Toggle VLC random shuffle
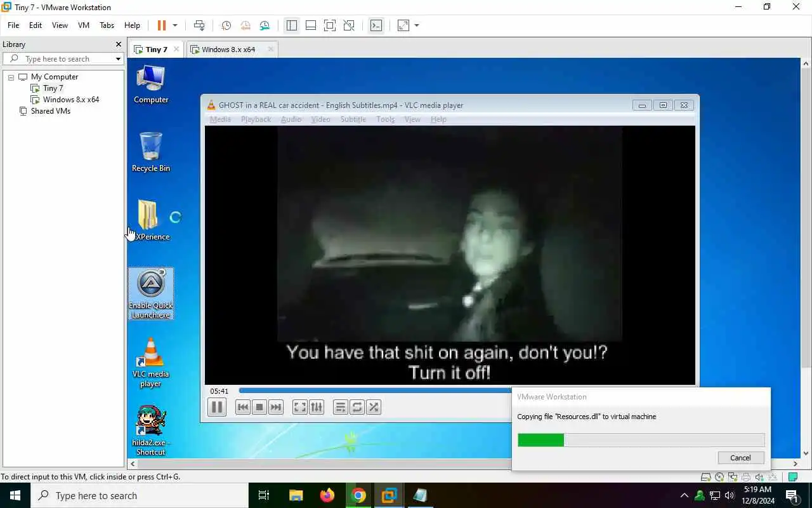Image resolution: width=812 pixels, height=508 pixels. (x=374, y=407)
